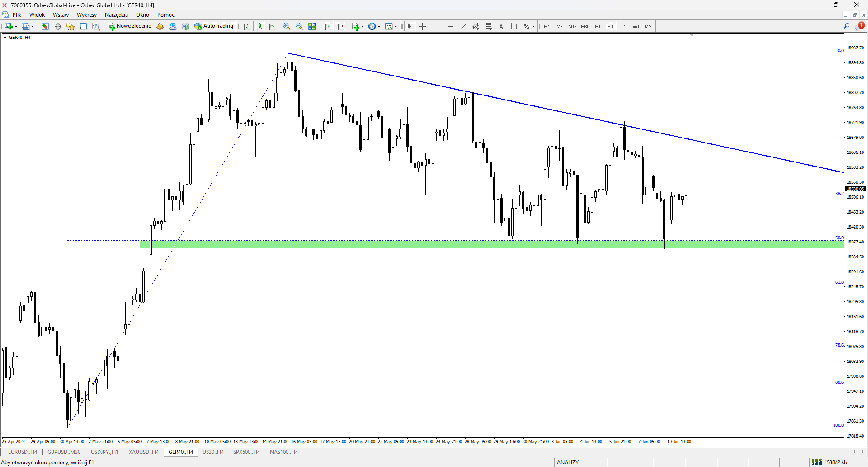Image resolution: width=868 pixels, height=467 pixels.
Task: Select the Fibonacci retracement tool
Action: 489,26
